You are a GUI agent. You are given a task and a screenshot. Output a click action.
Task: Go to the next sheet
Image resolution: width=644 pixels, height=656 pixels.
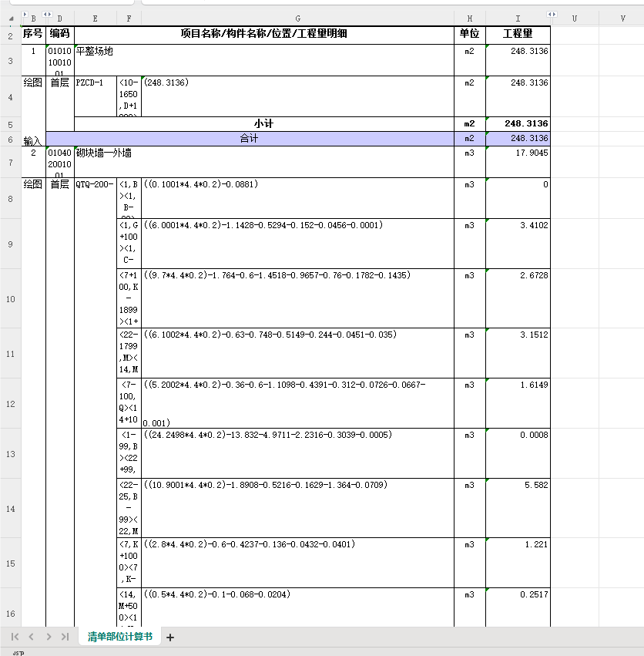point(49,637)
